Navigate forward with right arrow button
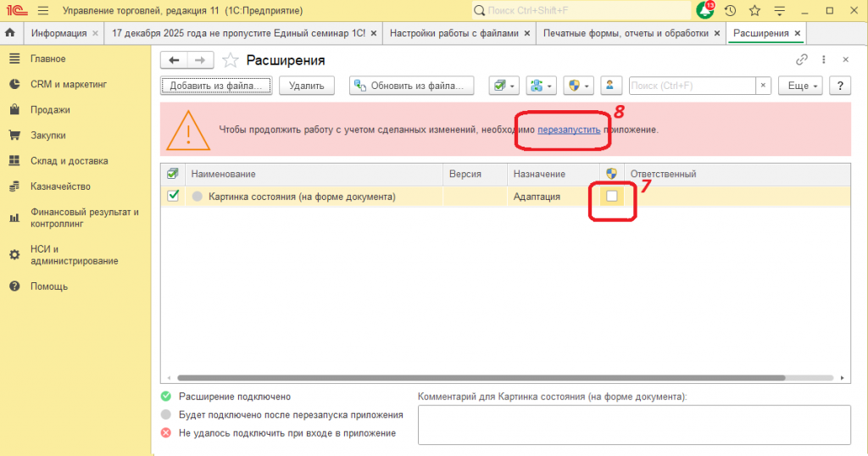Viewport: 868px width, 456px height. point(200,60)
